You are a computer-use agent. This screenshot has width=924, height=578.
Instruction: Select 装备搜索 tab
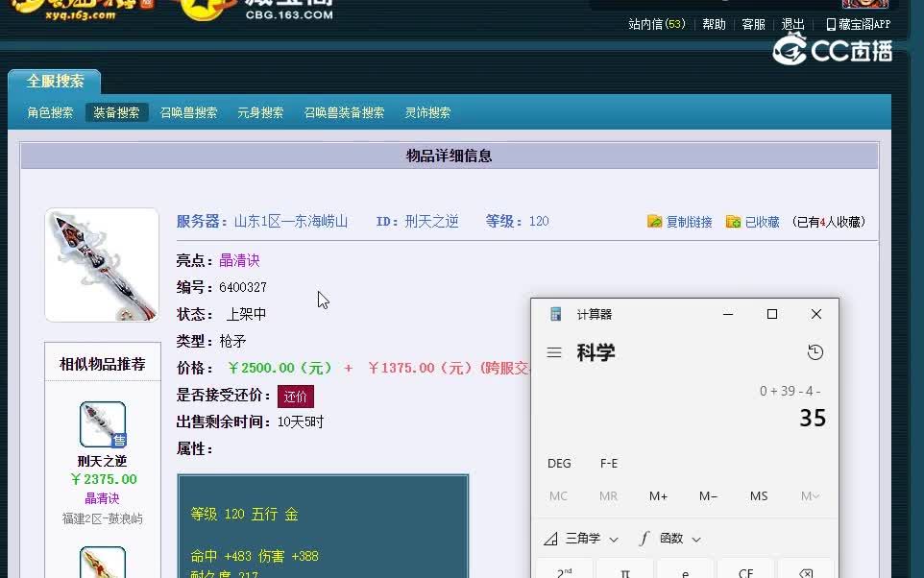116,112
